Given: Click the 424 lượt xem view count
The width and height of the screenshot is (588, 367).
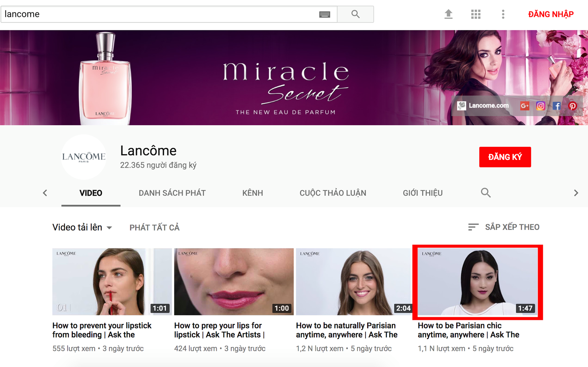Looking at the screenshot, I should click(196, 349).
